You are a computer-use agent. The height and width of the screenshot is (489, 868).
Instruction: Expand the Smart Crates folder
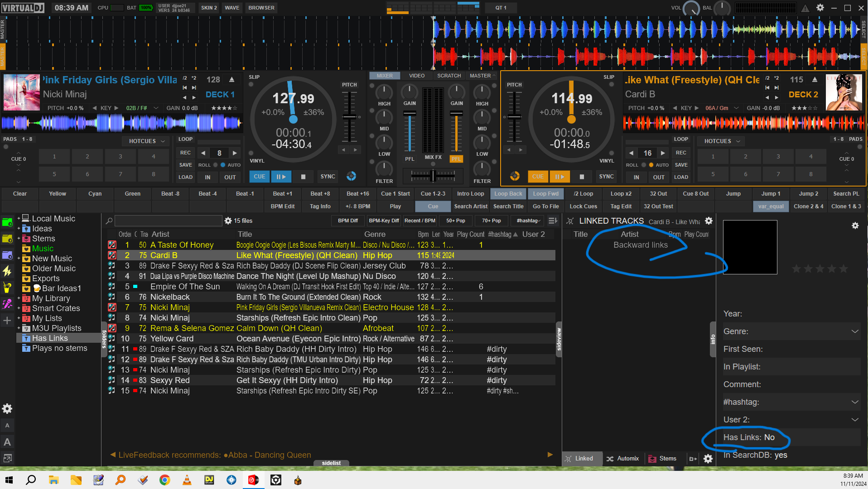pyautogui.click(x=19, y=308)
